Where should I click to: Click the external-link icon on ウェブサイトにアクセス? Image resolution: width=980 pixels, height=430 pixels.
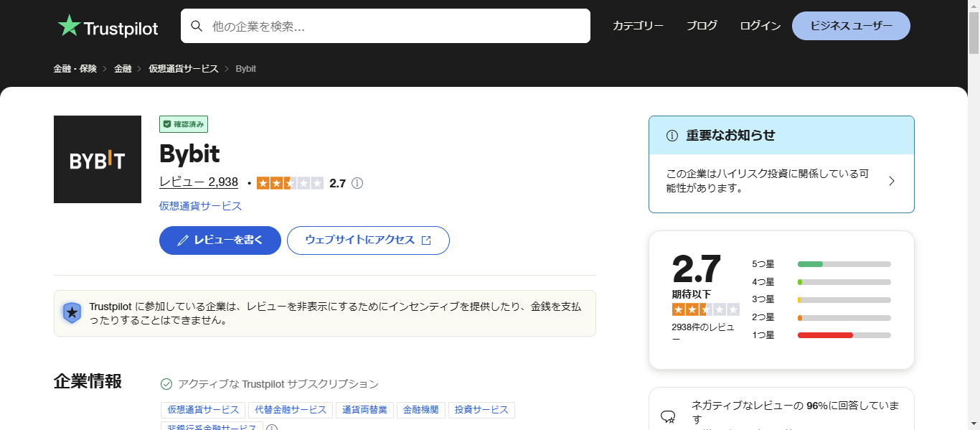click(425, 240)
